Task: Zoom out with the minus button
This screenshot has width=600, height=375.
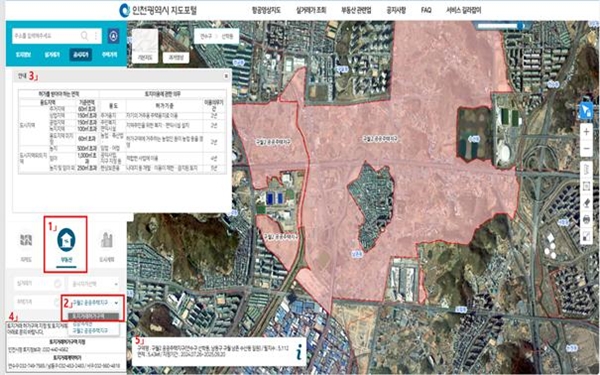Action: (586, 148)
